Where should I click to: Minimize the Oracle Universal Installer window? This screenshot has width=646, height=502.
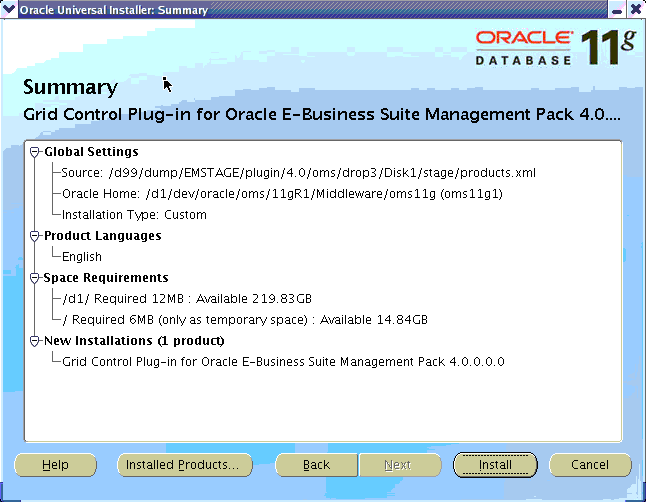(x=617, y=10)
